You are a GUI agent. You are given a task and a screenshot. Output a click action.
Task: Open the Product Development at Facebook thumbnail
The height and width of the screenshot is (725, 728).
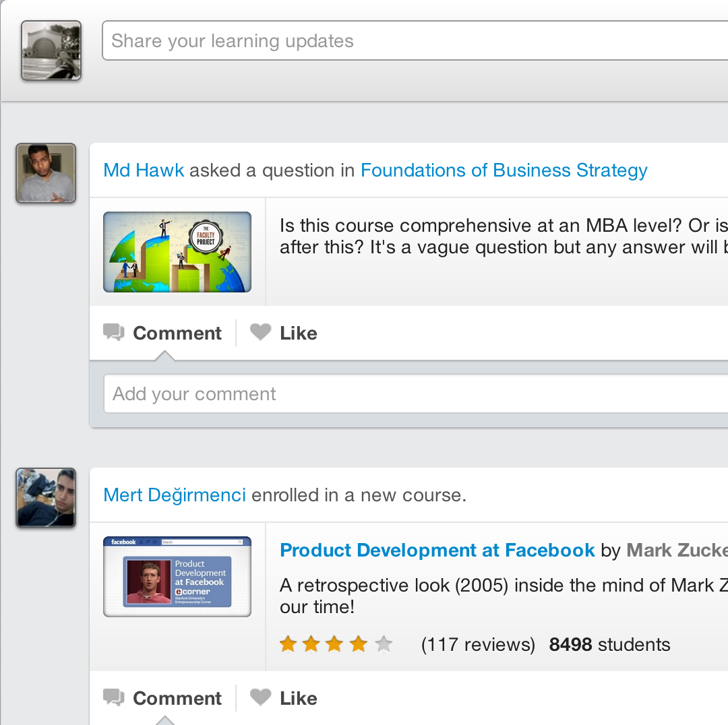point(177,577)
